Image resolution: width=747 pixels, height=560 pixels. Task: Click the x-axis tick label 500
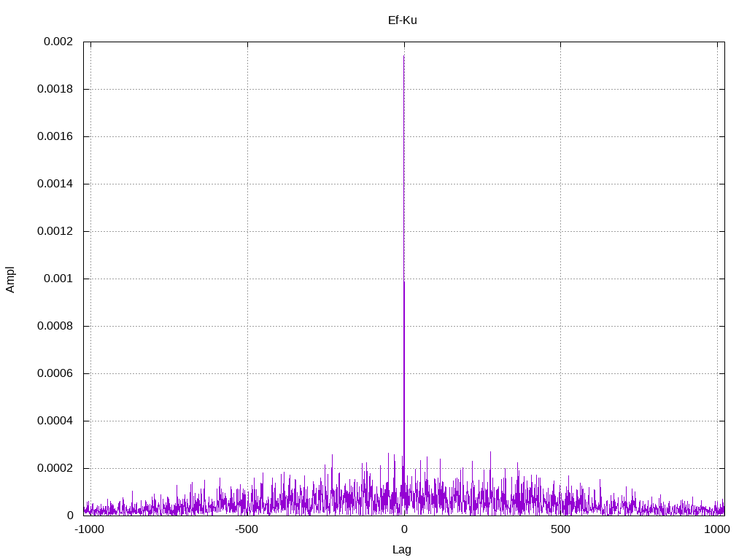tap(560, 529)
